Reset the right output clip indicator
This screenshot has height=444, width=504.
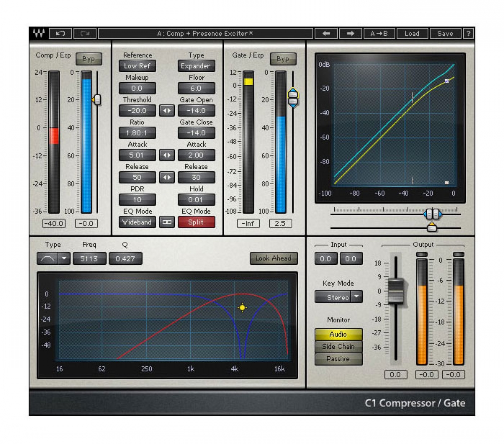click(x=459, y=254)
